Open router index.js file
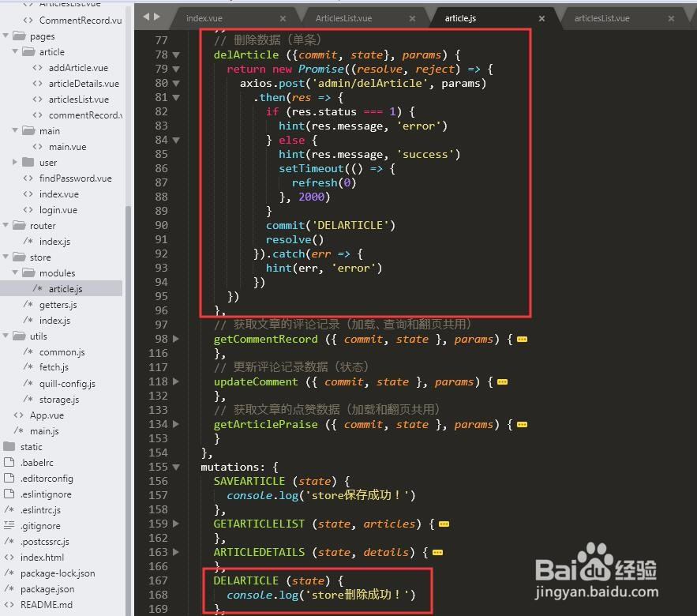697x616 pixels. point(54,241)
